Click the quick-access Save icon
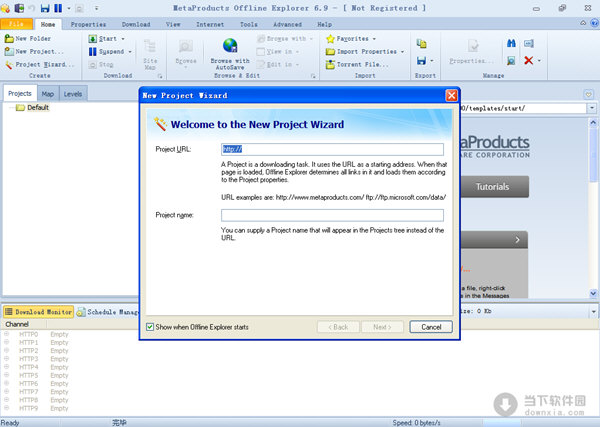Screen dimensions: 600x427 click(45, 8)
